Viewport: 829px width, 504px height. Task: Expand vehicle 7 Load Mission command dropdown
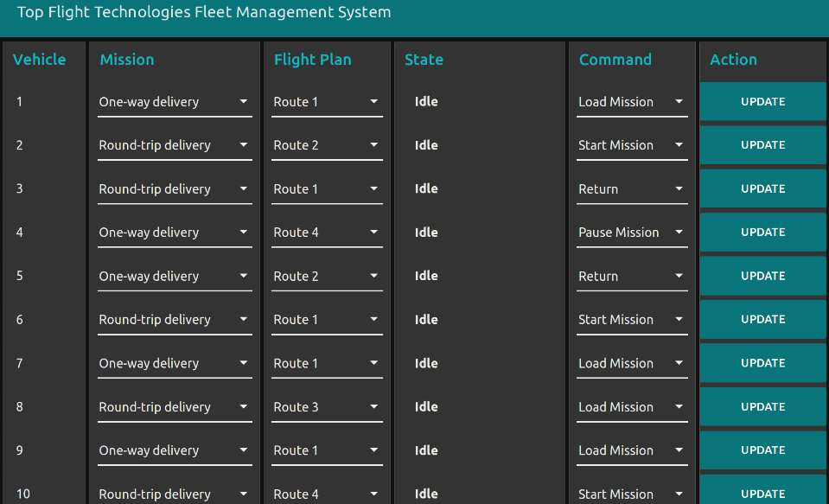pos(632,364)
